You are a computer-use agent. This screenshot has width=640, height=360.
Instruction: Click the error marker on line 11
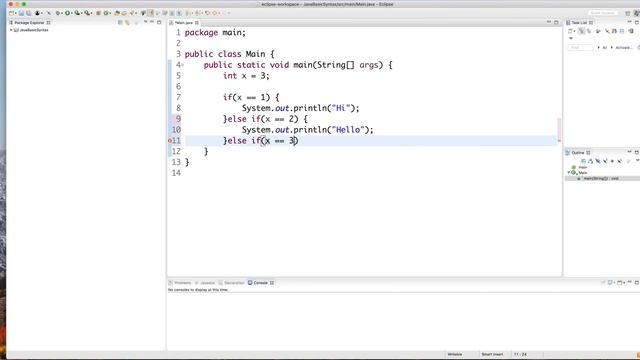tap(170, 140)
